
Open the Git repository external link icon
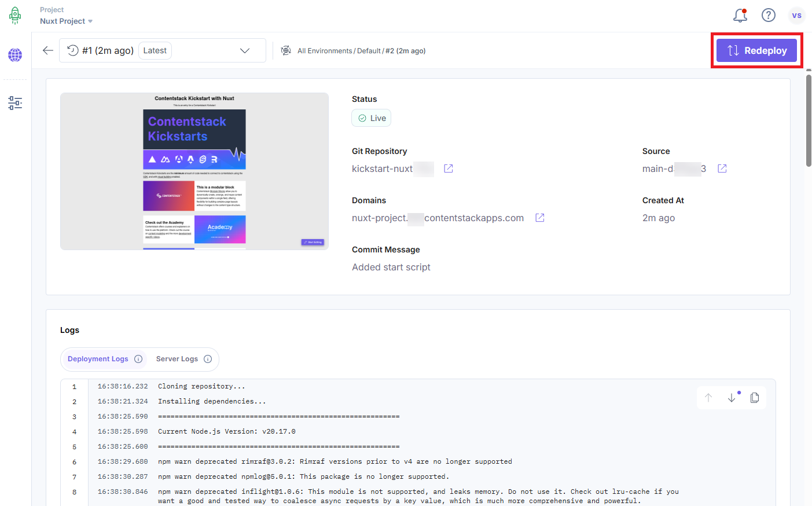pyautogui.click(x=449, y=168)
